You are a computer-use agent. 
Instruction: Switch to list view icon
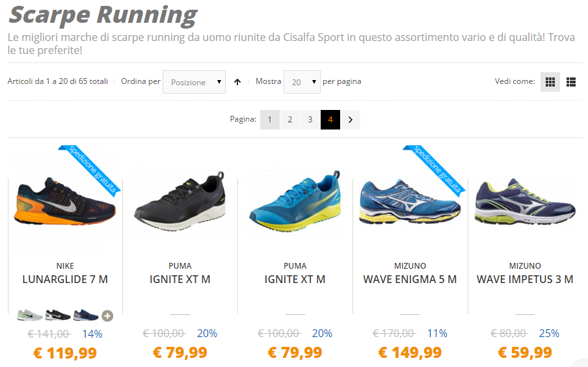[571, 82]
